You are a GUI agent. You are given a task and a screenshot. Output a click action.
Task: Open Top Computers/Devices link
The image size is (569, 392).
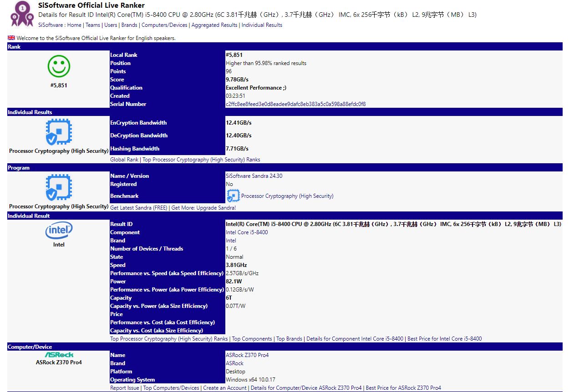[171, 388]
